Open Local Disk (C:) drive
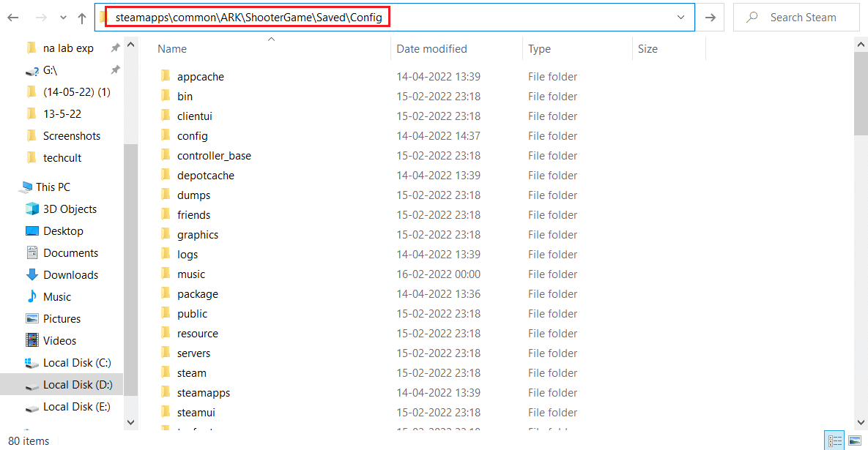The height and width of the screenshot is (450, 868). click(x=77, y=363)
